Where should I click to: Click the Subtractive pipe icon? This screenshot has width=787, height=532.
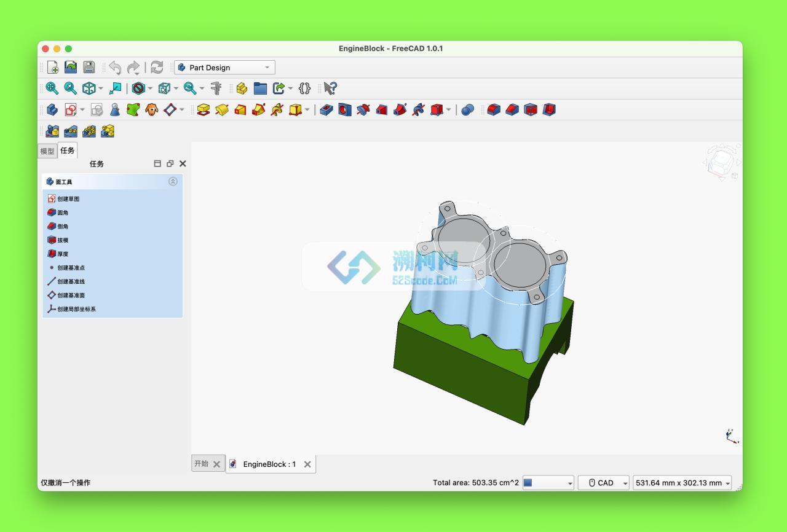pos(400,110)
